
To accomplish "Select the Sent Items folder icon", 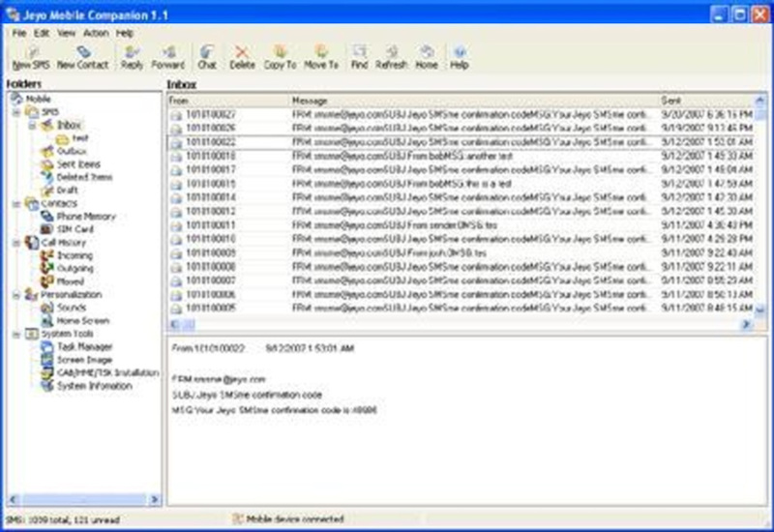I will [47, 163].
